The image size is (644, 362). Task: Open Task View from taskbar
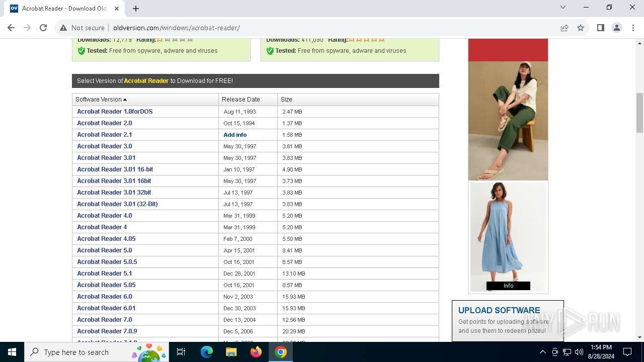click(x=181, y=352)
